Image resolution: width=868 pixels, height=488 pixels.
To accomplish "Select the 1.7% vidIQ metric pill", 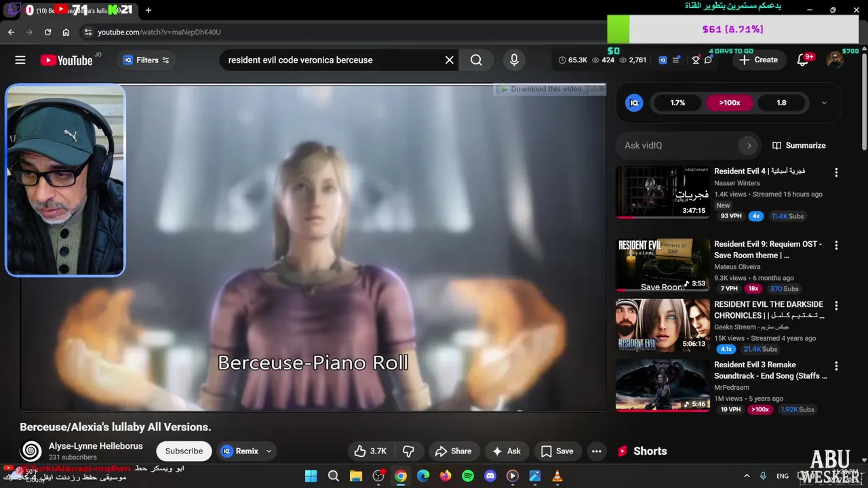I will [677, 103].
